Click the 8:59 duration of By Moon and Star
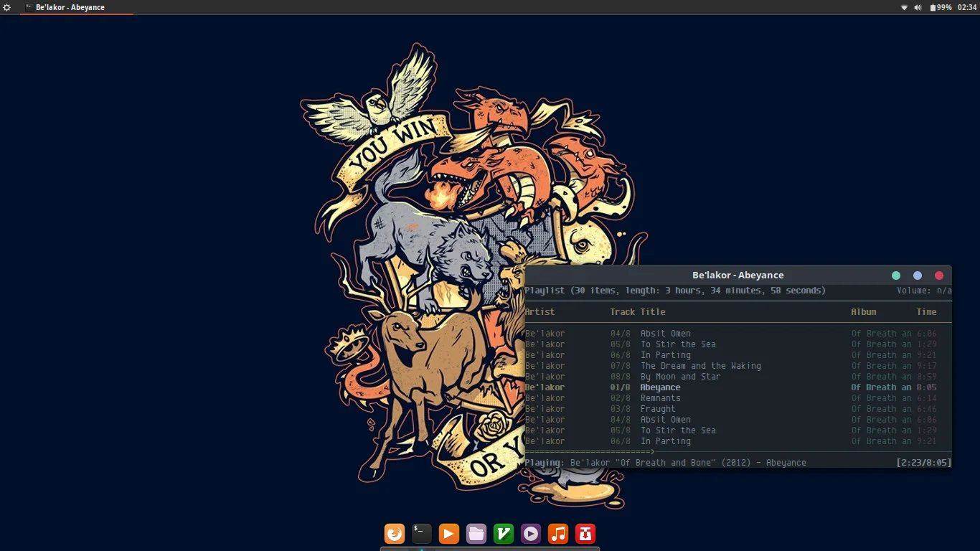 (926, 377)
